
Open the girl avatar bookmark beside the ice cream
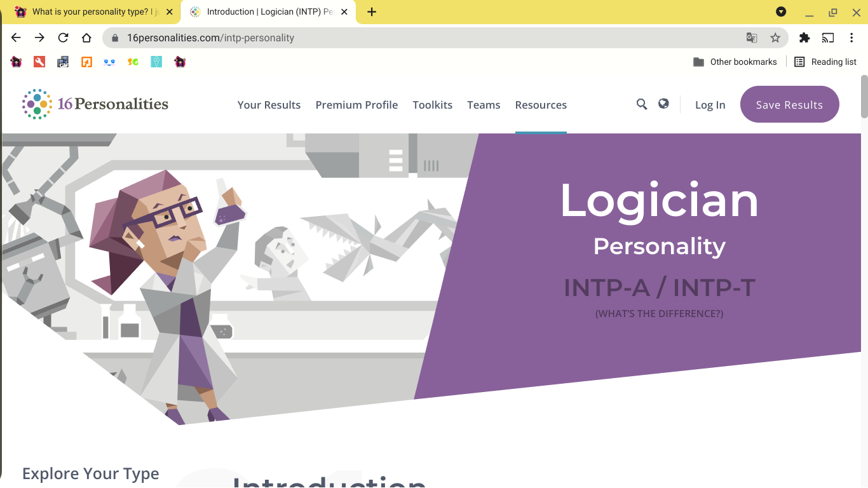(x=180, y=62)
